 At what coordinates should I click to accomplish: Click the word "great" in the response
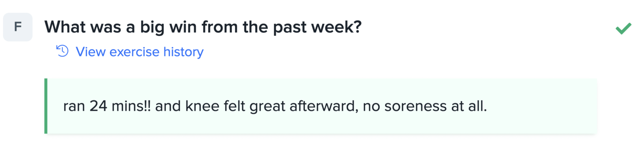click(x=267, y=106)
